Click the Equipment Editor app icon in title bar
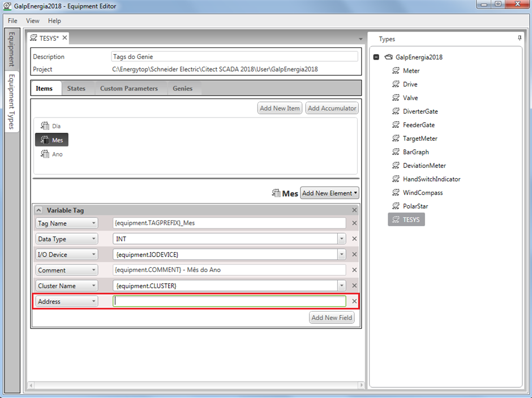Screen dimensions: 532x398 (7, 6)
